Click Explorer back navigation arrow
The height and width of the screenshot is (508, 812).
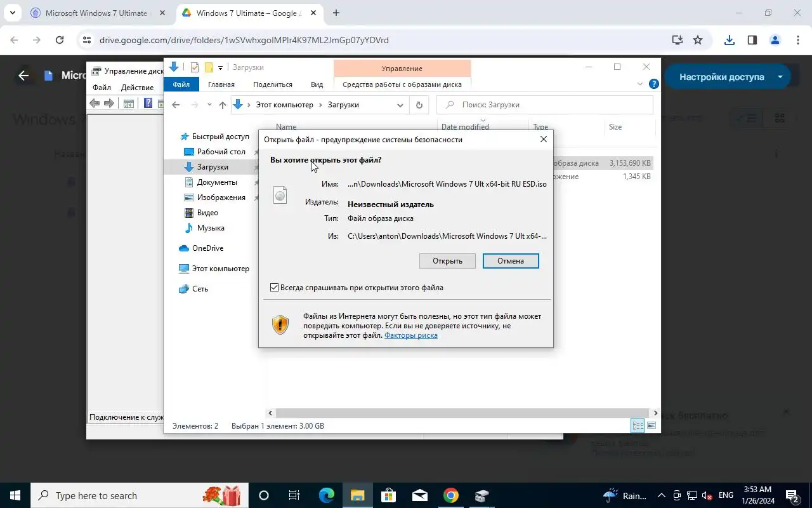176,105
